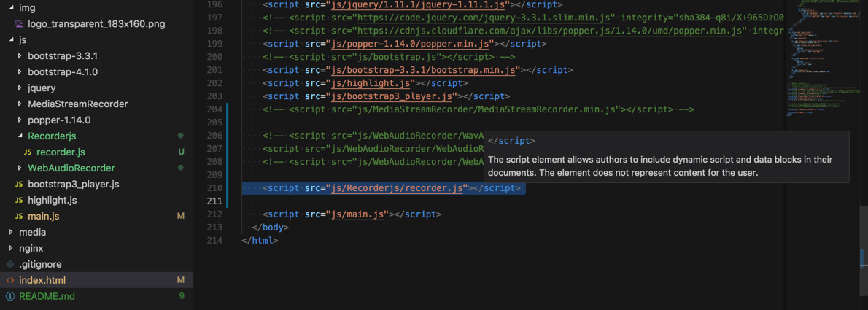Image resolution: width=868 pixels, height=310 pixels.
Task: Click the HTML icon beside index.html
Action: click(10, 280)
